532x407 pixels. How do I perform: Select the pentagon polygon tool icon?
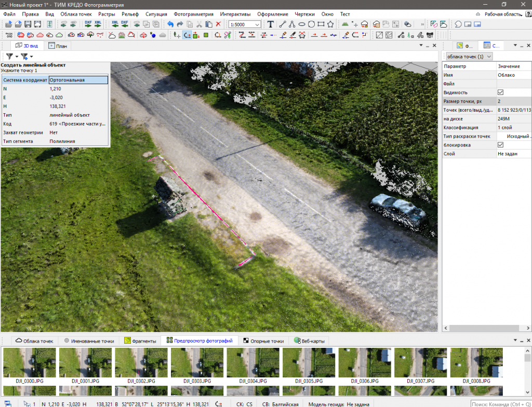click(330, 24)
